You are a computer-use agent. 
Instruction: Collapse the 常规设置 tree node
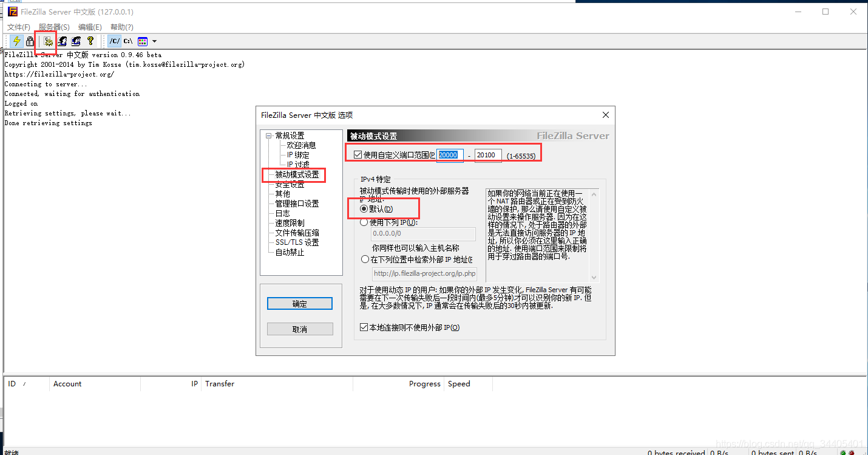coord(268,135)
